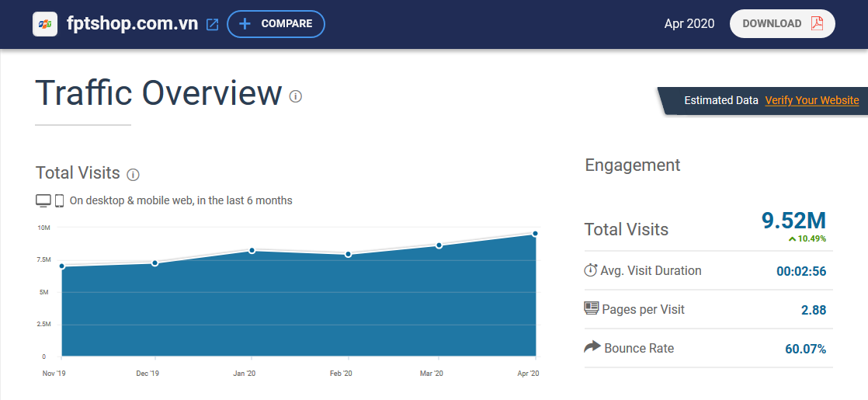Select the Nov '19 data point on chart
Viewport: 868px width, 400px height.
62,266
